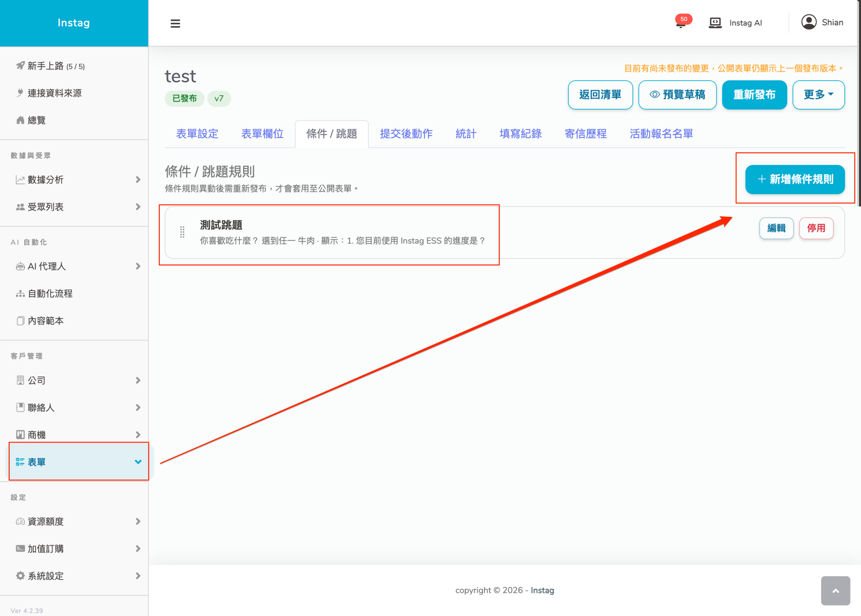Click the gear icon beside 系統設定
This screenshot has height=616, width=861.
pos(20,576)
